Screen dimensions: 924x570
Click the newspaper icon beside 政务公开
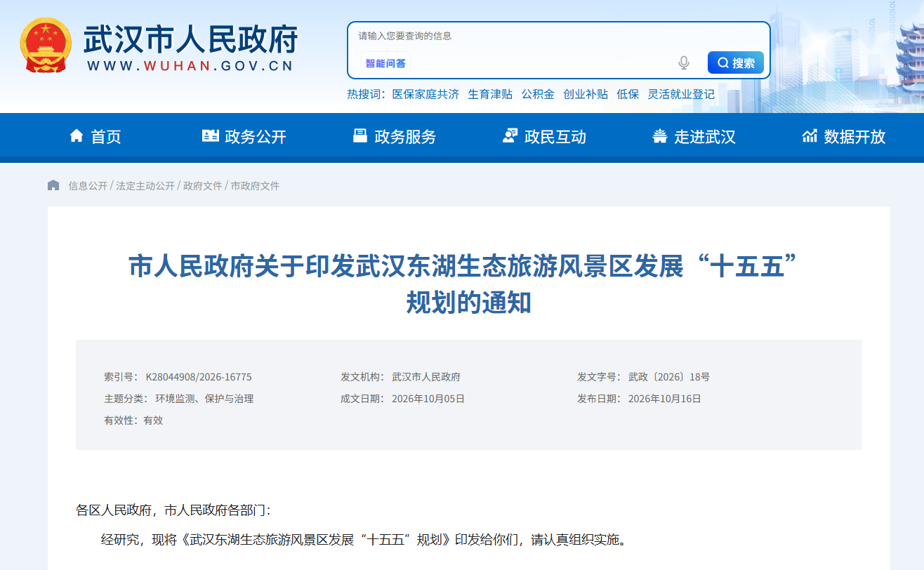click(210, 135)
